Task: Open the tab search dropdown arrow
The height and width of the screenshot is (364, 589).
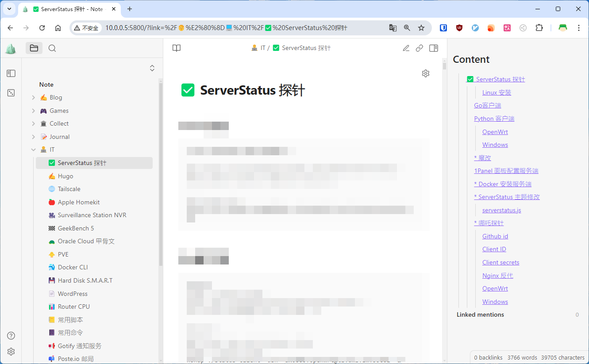Action: pos(9,9)
